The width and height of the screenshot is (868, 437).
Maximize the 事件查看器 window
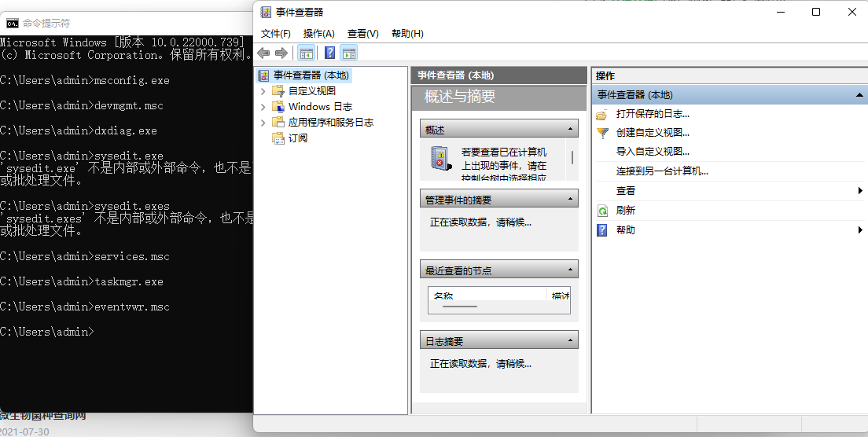[x=816, y=12]
